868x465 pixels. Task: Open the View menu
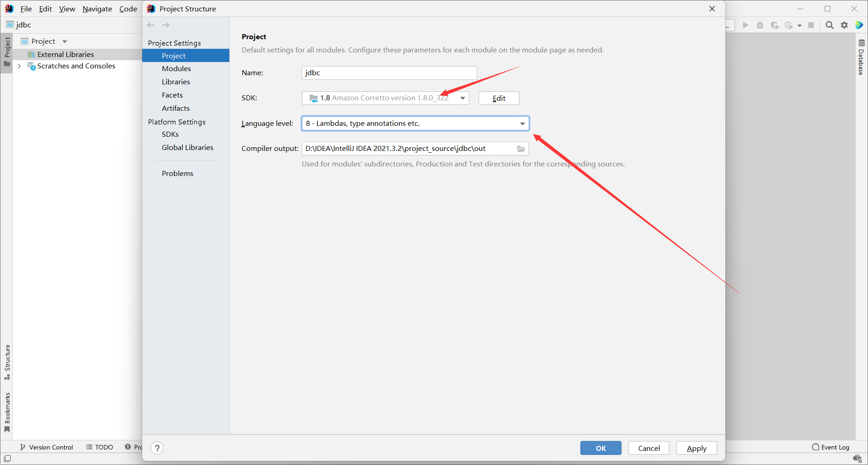pyautogui.click(x=67, y=9)
